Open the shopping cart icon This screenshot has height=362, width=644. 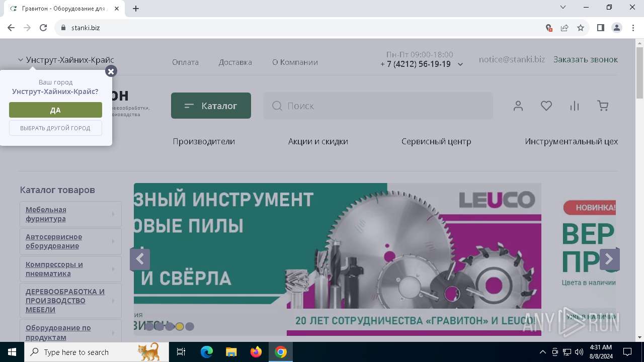coord(603,106)
